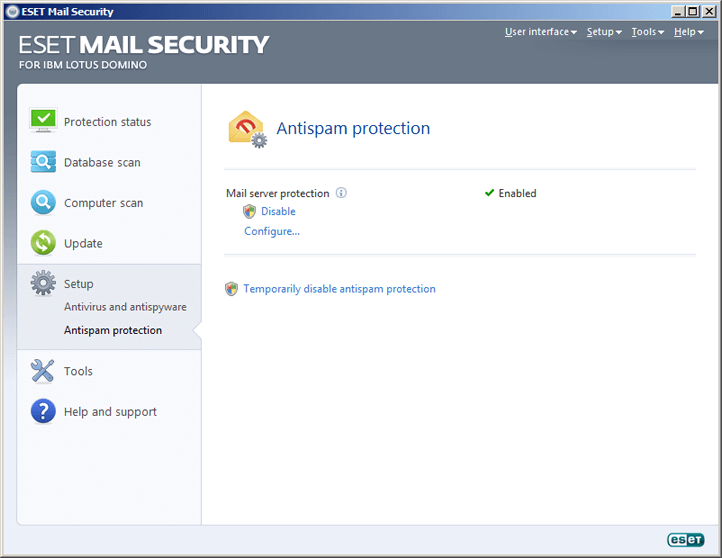Expand the Help dropdown in top bar
This screenshot has width=722, height=558.
coord(689,32)
